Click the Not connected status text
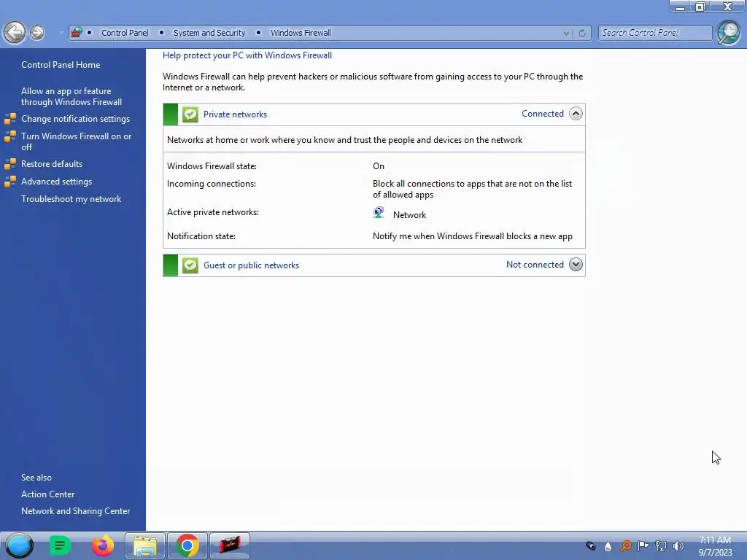The height and width of the screenshot is (560, 747). click(x=535, y=265)
